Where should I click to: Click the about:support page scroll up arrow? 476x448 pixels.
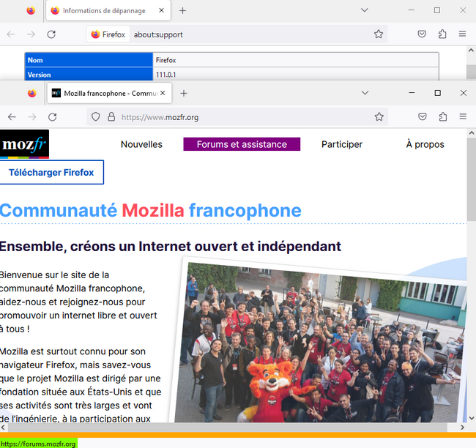point(471,50)
